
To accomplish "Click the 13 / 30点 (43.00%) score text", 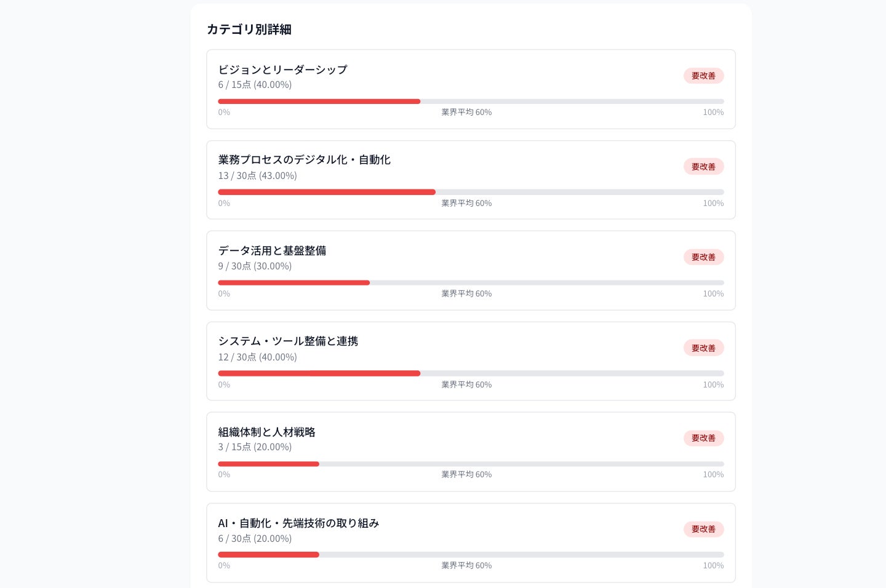I will tap(257, 176).
